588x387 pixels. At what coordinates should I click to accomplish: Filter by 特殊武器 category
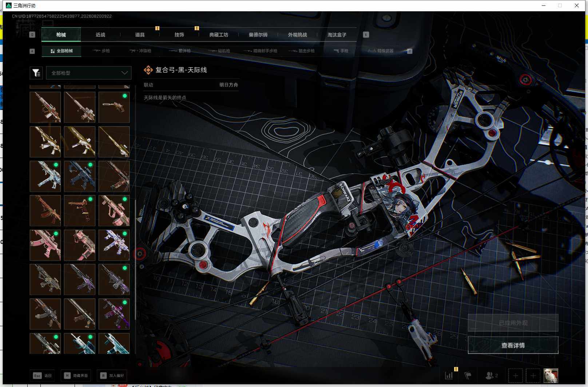[x=381, y=51]
